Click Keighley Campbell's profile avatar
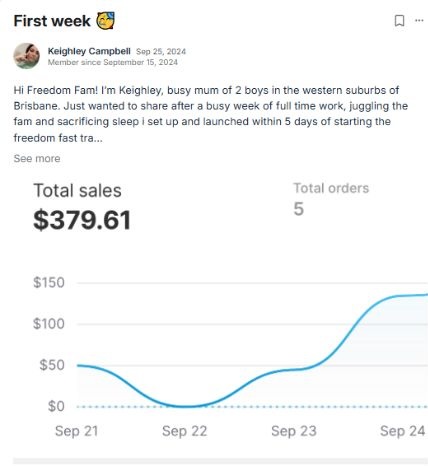Image resolution: width=428 pixels, height=466 pixels. pos(26,56)
